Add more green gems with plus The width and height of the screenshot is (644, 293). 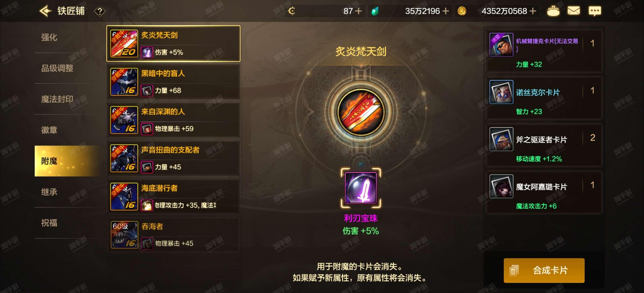click(x=445, y=11)
